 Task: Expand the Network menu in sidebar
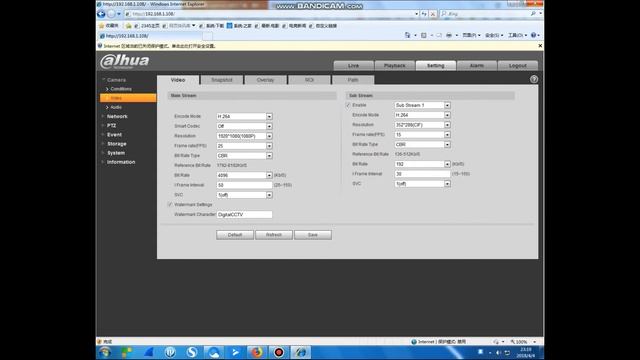[117, 116]
